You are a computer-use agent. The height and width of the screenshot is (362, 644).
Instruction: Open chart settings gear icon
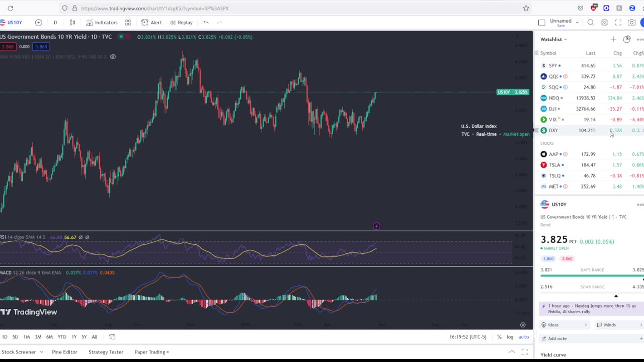click(x=604, y=22)
